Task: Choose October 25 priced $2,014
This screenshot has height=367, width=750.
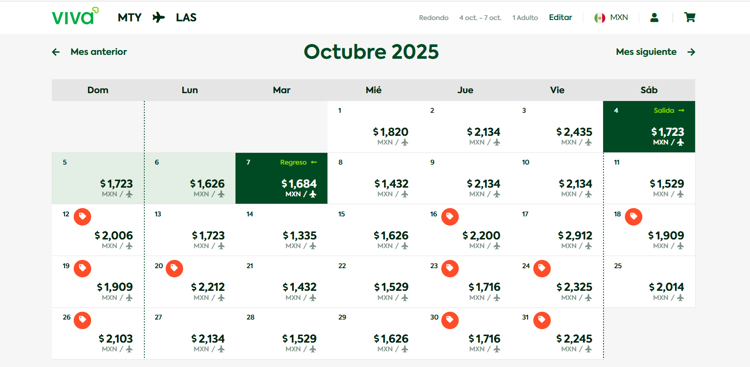Action: [649, 281]
